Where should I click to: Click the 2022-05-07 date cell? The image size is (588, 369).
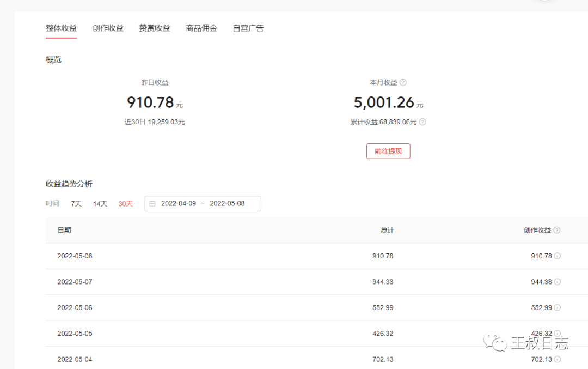[x=75, y=282]
